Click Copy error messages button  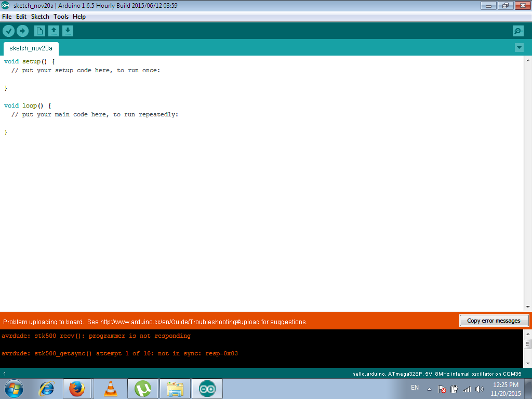(x=494, y=321)
